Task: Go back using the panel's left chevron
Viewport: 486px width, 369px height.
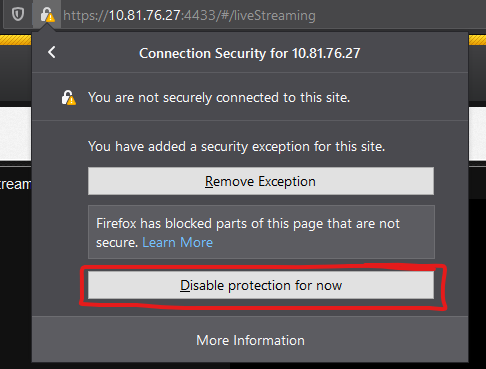Action: click(x=52, y=52)
